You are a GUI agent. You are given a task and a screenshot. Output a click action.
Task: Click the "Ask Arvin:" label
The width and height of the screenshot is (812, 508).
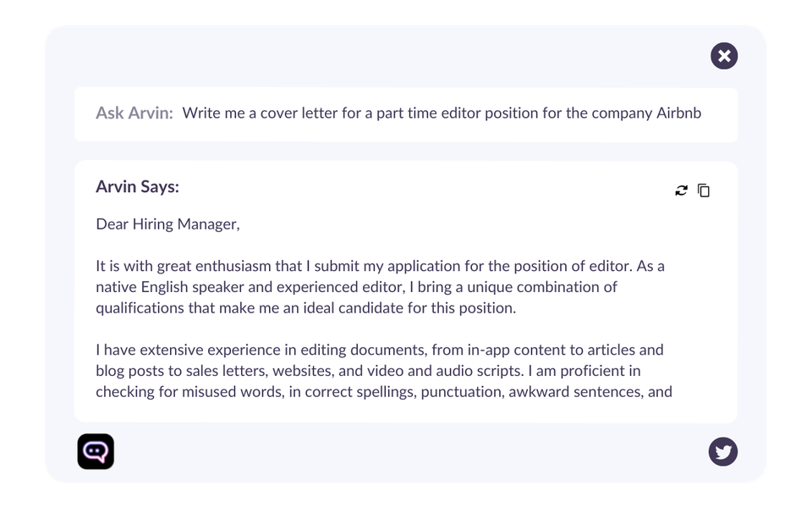click(x=134, y=113)
